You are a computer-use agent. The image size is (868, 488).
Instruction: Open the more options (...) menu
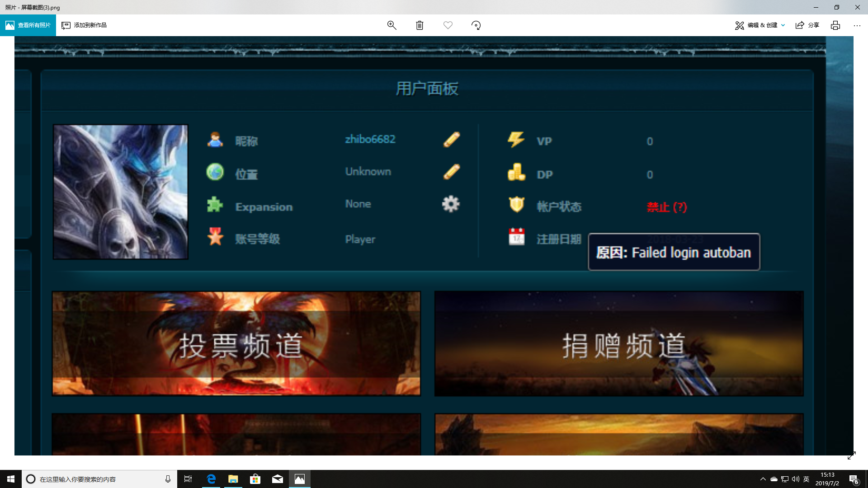[857, 25]
